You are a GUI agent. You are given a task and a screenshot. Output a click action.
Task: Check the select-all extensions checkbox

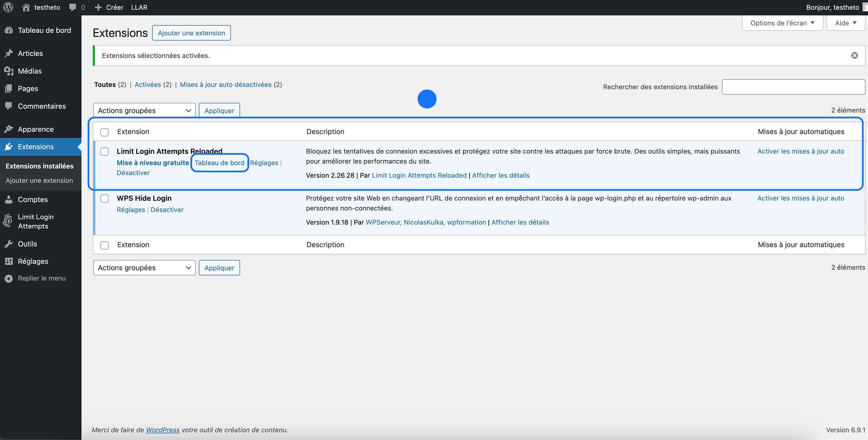coord(105,131)
